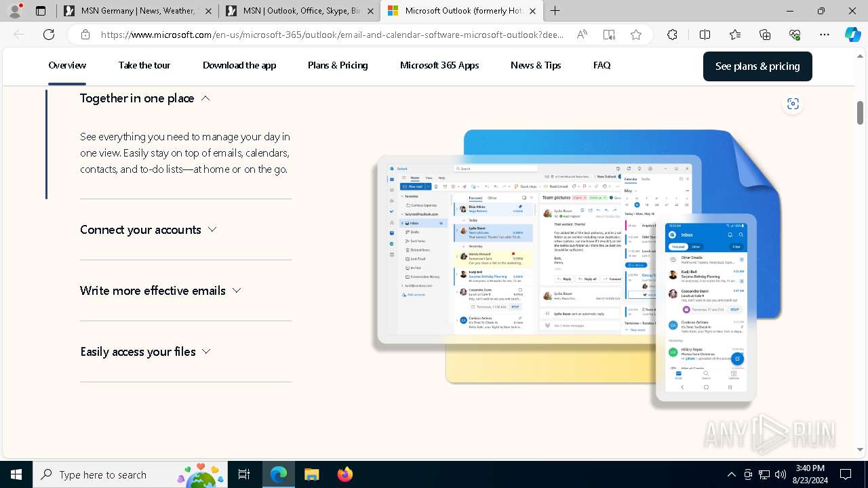Viewport: 868px width, 488px height.
Task: Open a new browser tab
Action: pos(555,11)
